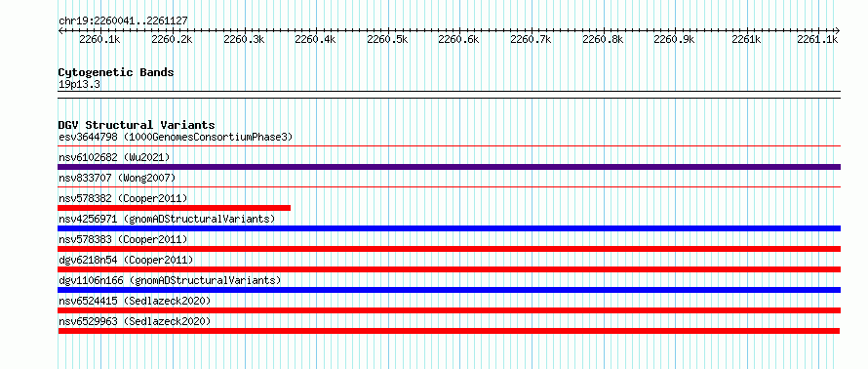
Task: Click the blue nsv4256971 variant bar
Action: point(449,228)
